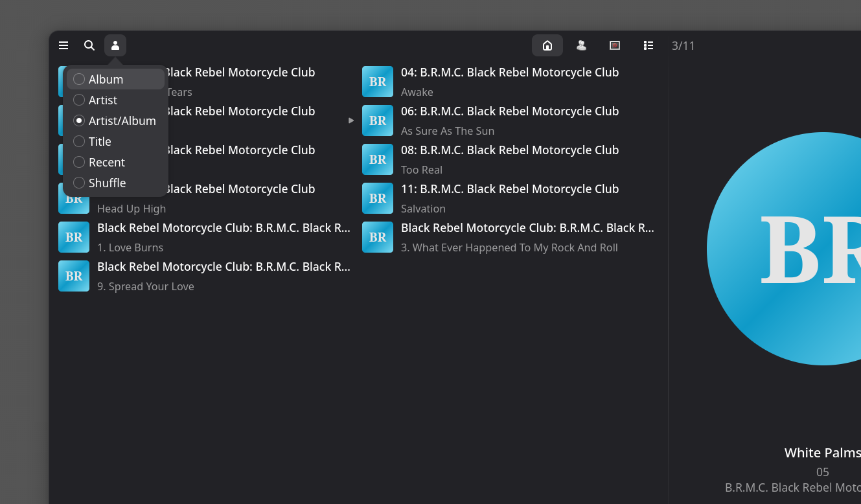861x504 pixels.
Task: Open the hamburger main menu
Action: [63, 45]
